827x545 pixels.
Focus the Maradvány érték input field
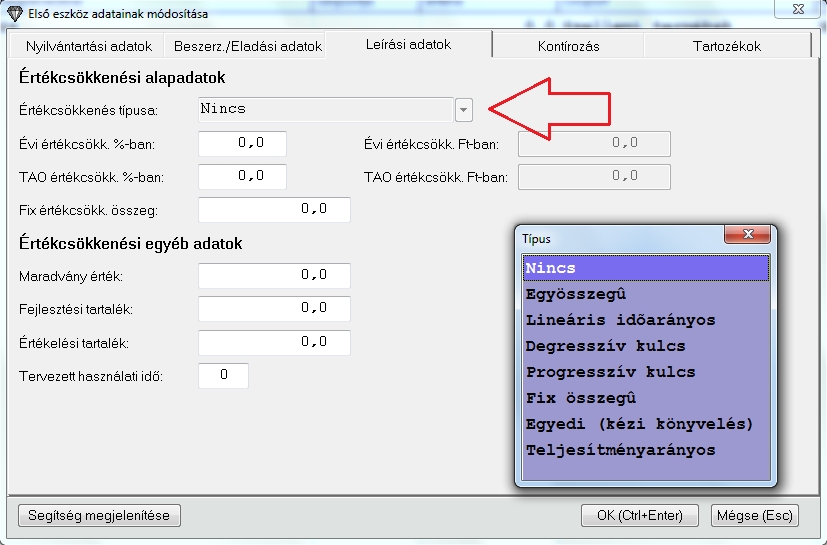coord(274,275)
